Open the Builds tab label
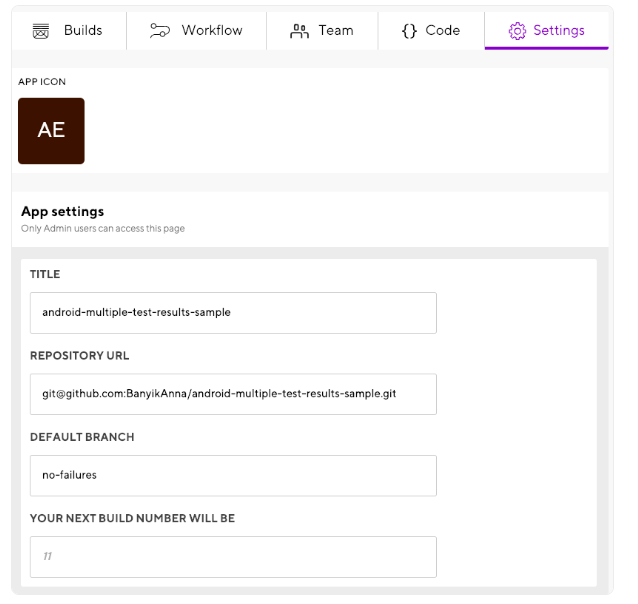 point(83,31)
